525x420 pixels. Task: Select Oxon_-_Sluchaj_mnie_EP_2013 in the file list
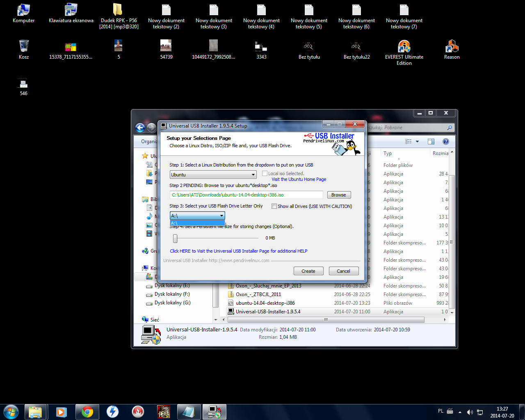click(x=338, y=286)
